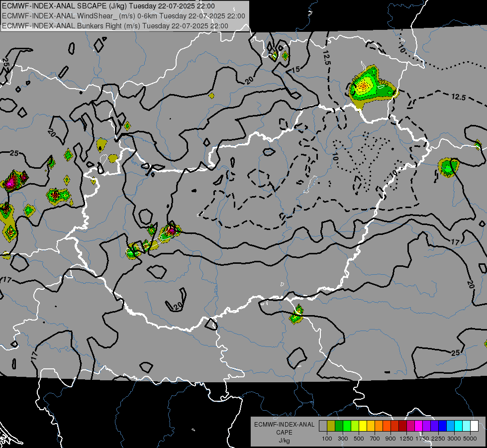The width and height of the screenshot is (487, 448).
Task: Click the 2250 legend tick label
Action: tap(438, 439)
